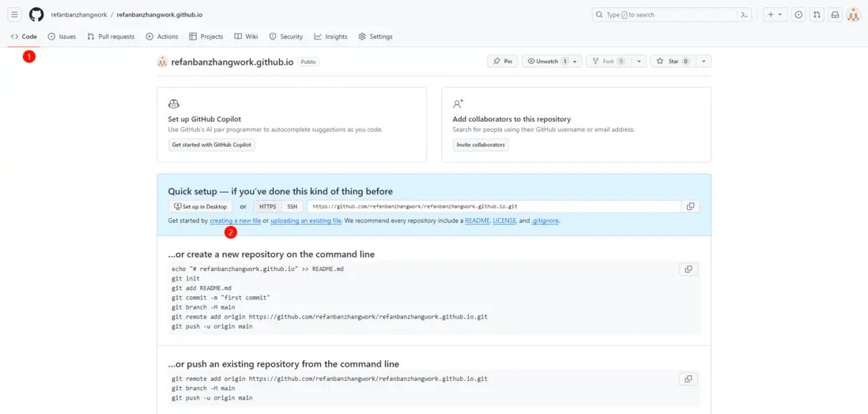This screenshot has width=868, height=414.
Task: Open the Star lists dropdown arrow
Action: pyautogui.click(x=704, y=62)
